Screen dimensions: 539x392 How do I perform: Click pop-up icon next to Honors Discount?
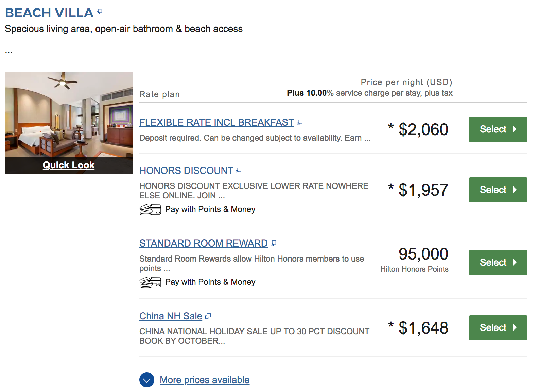[x=239, y=171]
